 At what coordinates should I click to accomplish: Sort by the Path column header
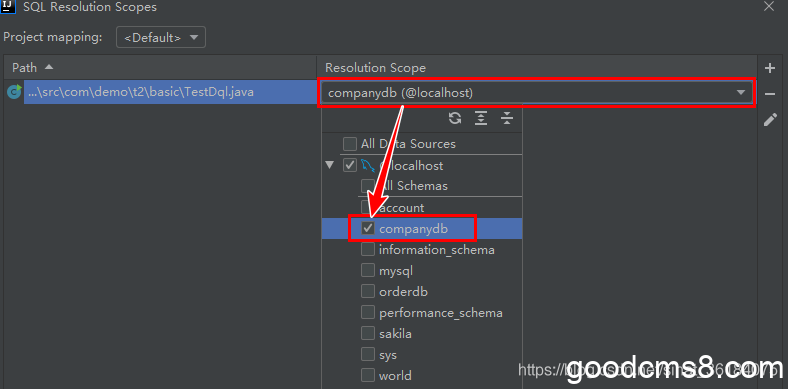(x=160, y=67)
